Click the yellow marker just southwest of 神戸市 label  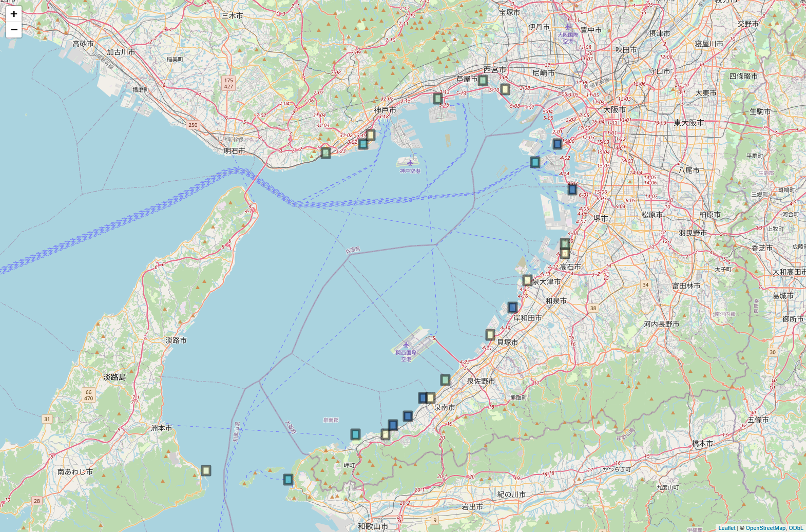pos(371,135)
